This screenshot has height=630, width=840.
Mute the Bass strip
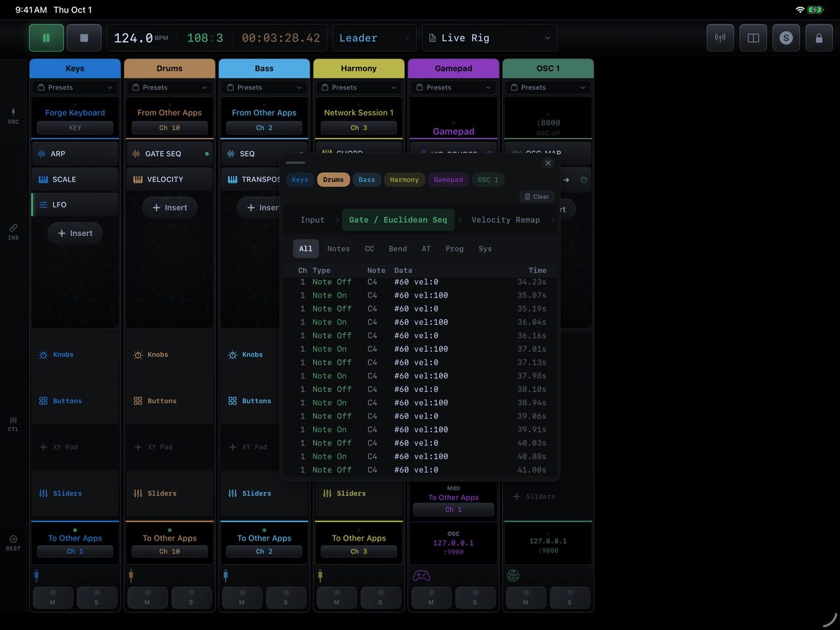tap(241, 598)
